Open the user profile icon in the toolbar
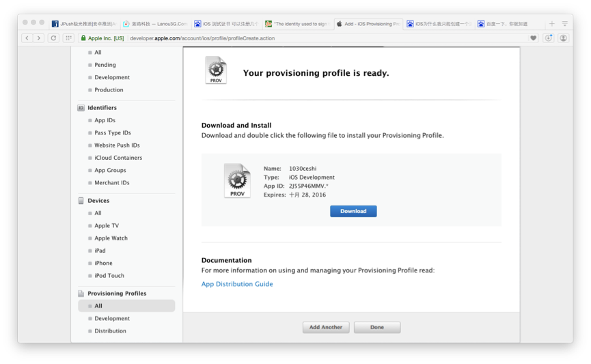 coord(563,38)
